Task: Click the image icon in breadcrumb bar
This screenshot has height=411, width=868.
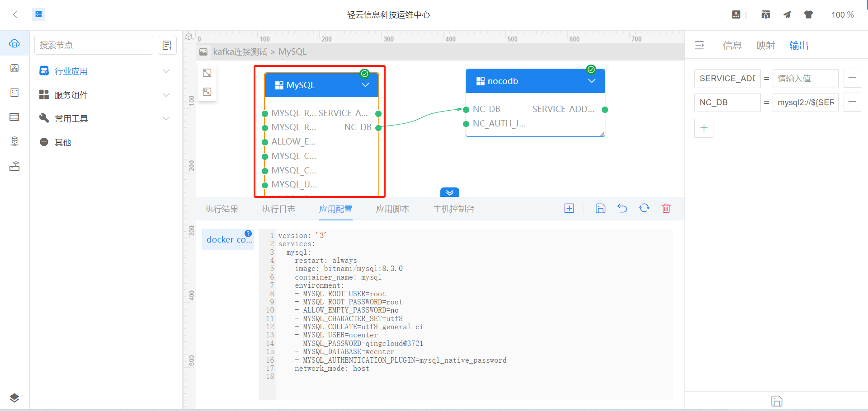Action: 203,52
